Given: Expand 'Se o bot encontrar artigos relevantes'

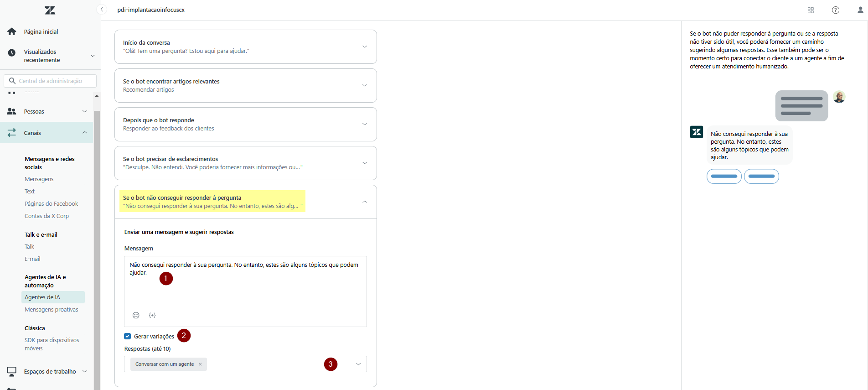Looking at the screenshot, I should pos(364,85).
